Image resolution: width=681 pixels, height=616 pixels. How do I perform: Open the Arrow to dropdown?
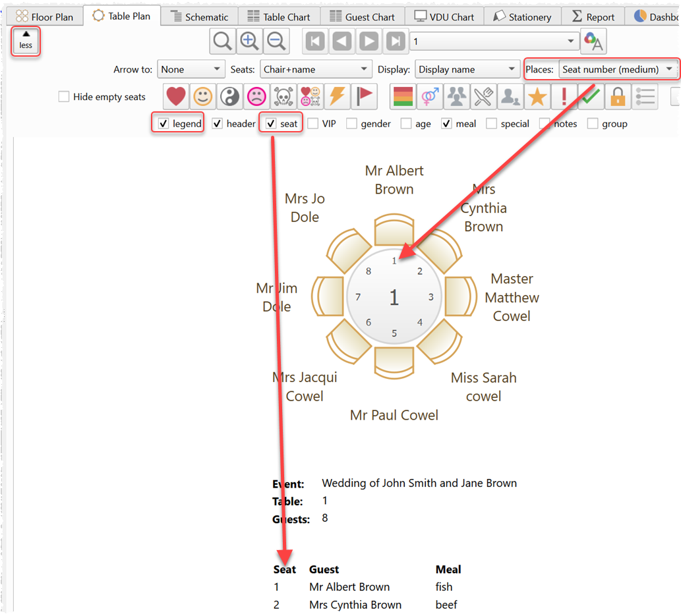point(191,69)
